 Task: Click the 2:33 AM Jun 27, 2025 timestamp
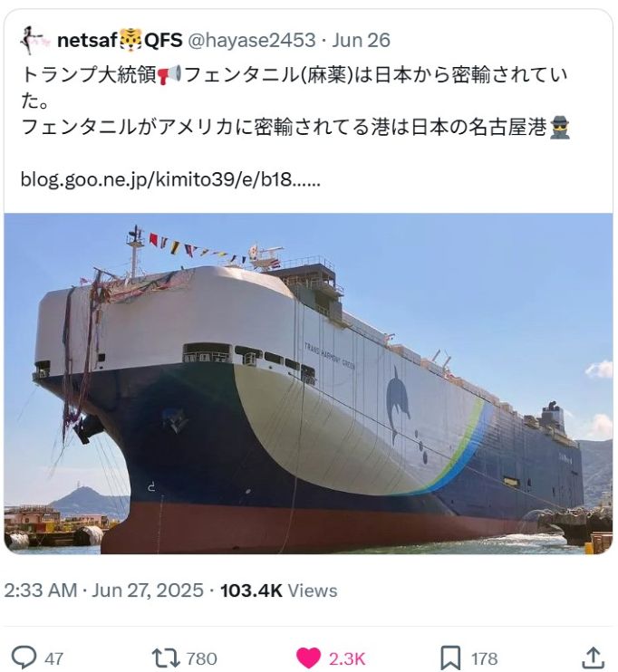[x=104, y=590]
